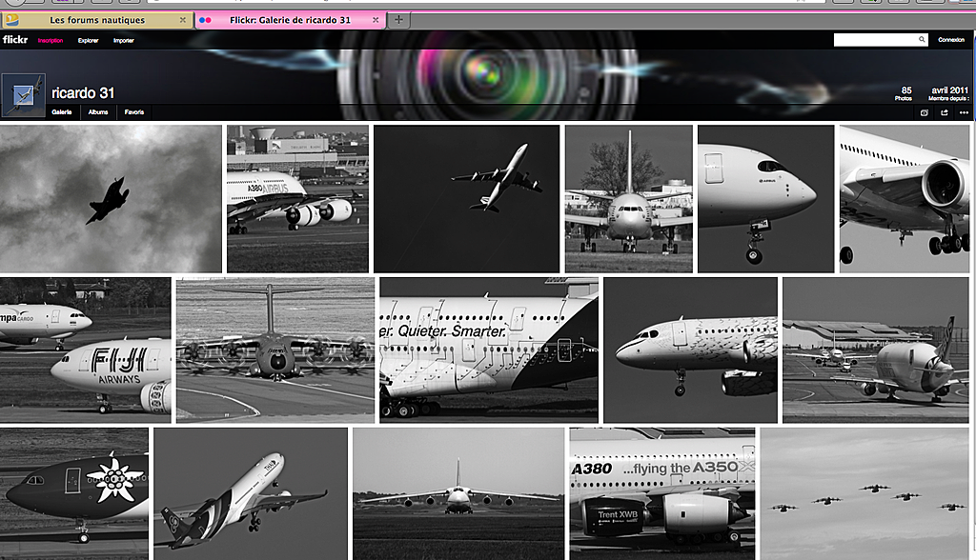Screen dimensions: 976x560
Task: Open the close-up engine and wing photo
Action: [905, 198]
